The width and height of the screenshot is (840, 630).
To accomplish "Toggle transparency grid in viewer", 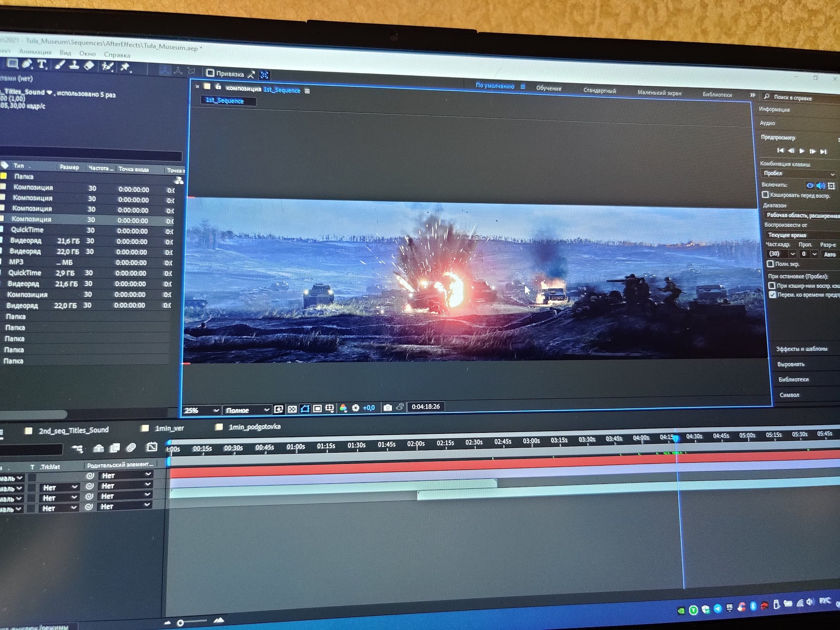I will pos(292,409).
